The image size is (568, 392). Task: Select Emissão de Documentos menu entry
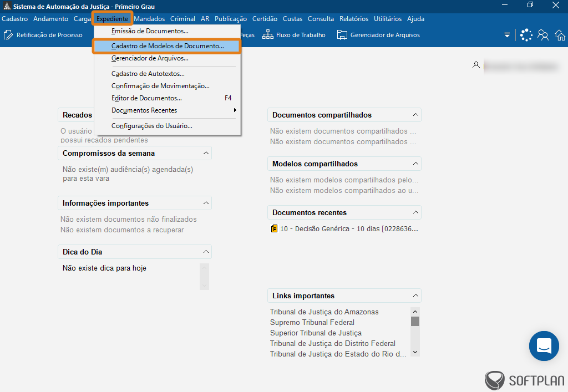coord(167,31)
